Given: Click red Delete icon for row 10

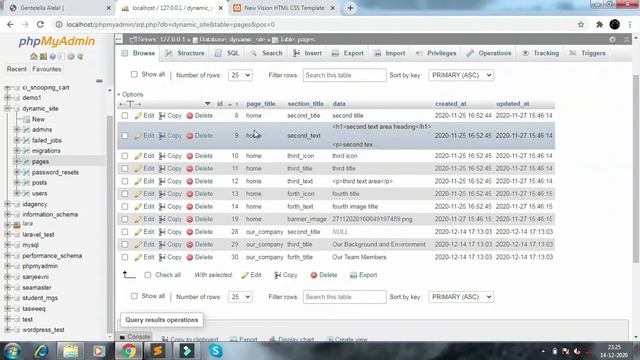Looking at the screenshot, I should 190,156.
